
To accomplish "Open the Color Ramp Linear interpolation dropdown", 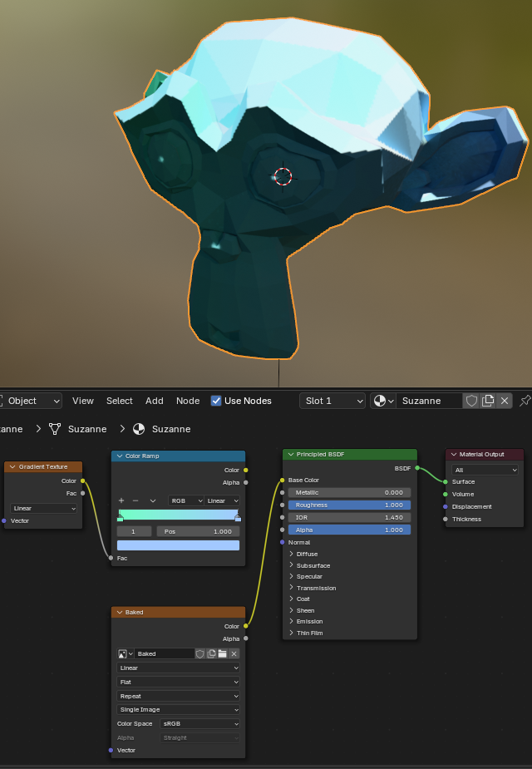I will pos(222,500).
